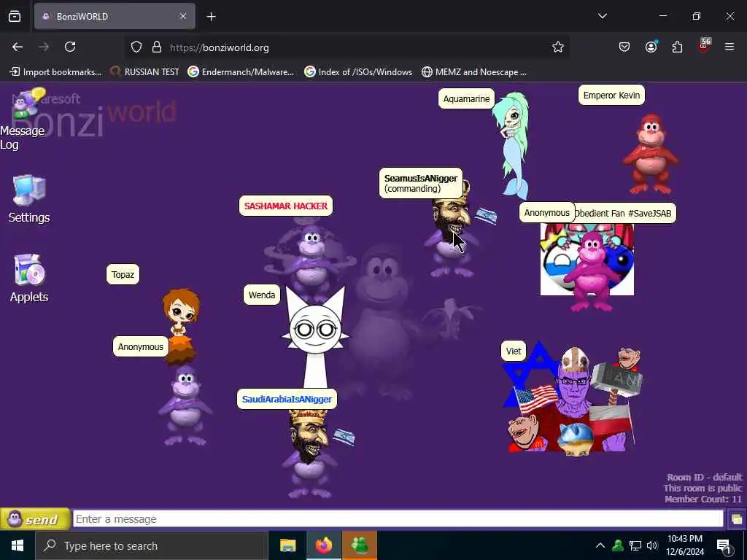This screenshot has width=747, height=560.
Task: Click the SASHAMAR HACKER name tag
Action: [x=286, y=206]
